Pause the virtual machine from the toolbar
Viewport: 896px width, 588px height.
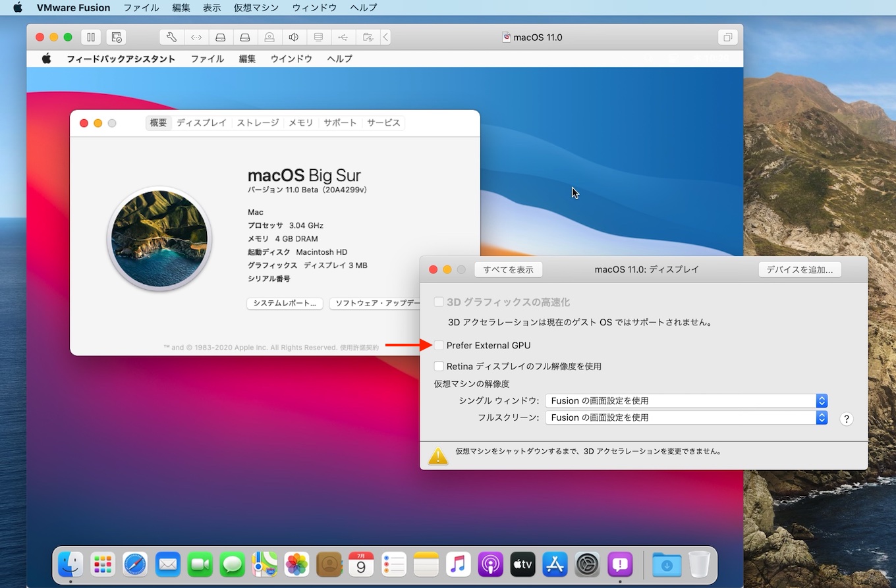91,38
